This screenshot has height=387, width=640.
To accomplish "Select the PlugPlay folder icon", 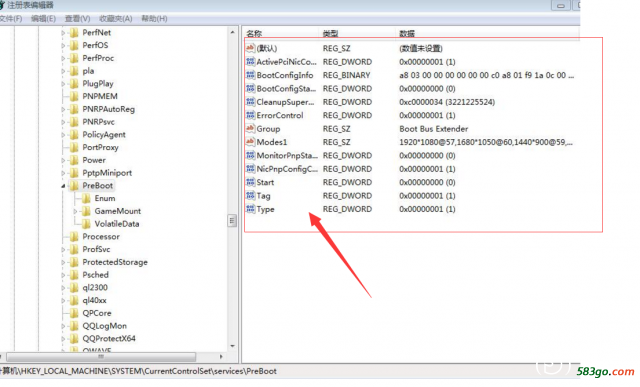I will [x=74, y=84].
